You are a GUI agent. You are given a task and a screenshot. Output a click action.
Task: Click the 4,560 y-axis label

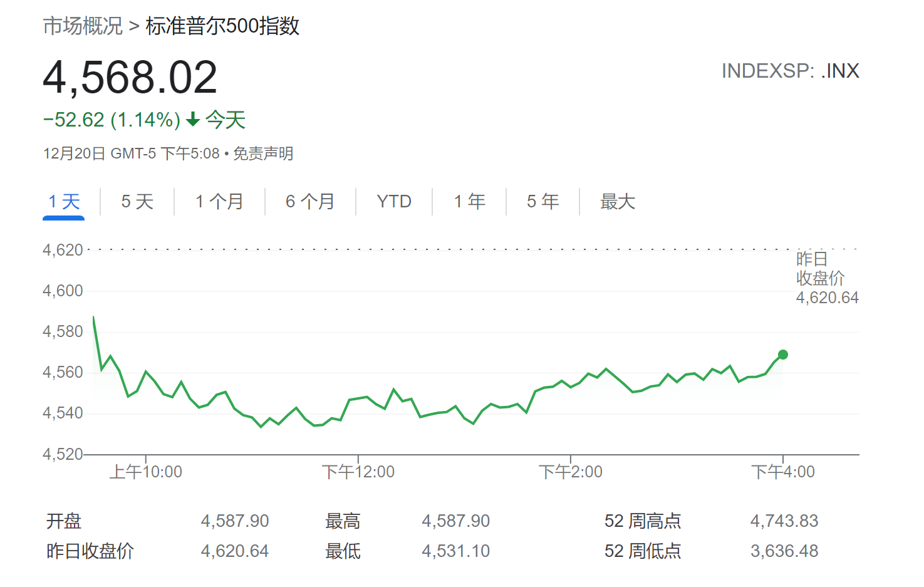pos(63,372)
